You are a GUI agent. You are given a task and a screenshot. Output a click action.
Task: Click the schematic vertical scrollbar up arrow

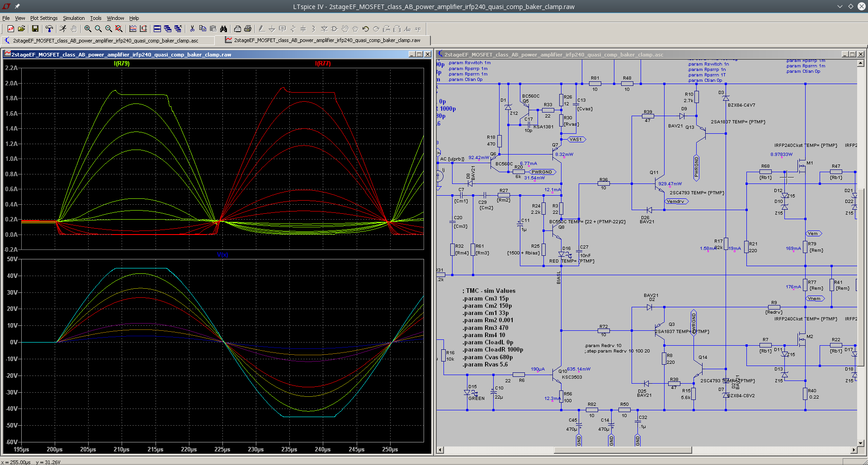tap(861, 63)
